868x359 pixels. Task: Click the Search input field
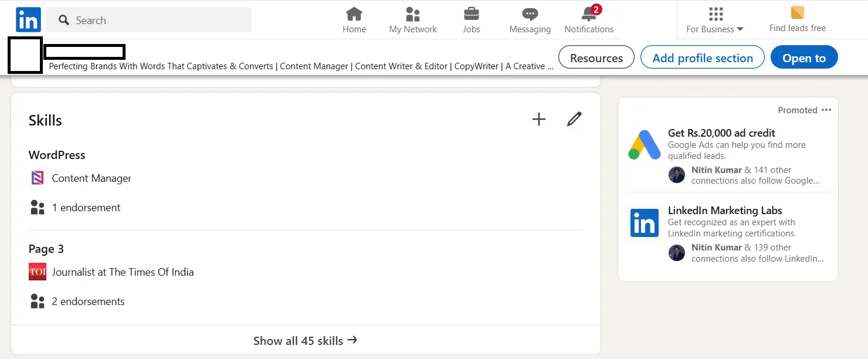149,19
